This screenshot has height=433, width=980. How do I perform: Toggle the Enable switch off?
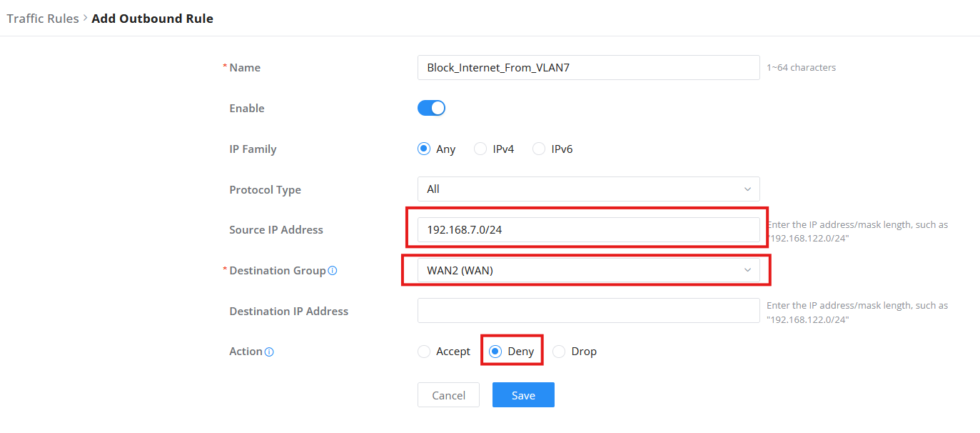431,108
